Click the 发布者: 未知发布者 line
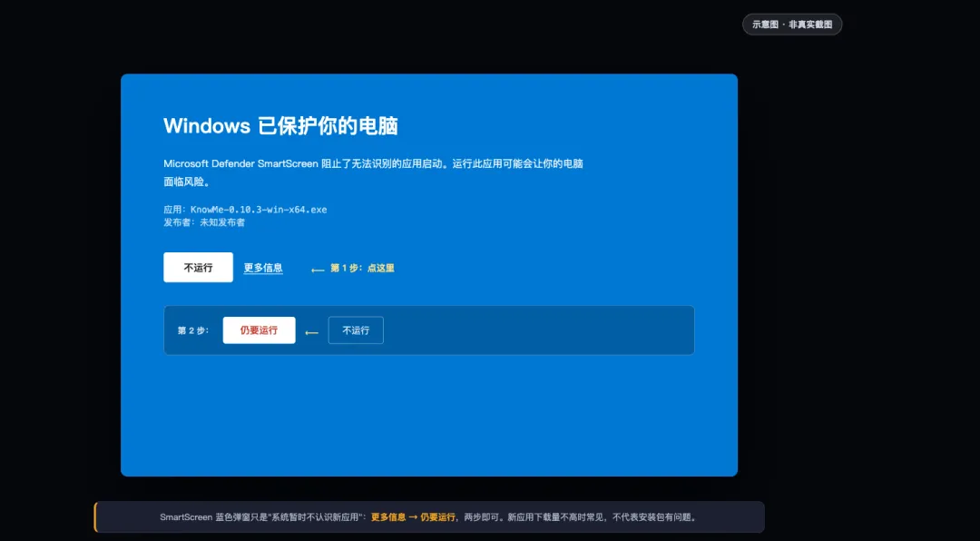980x541 pixels. point(204,222)
